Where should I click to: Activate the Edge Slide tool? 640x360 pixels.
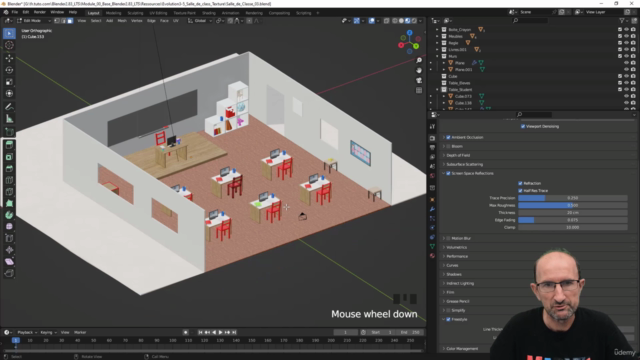click(x=9, y=238)
